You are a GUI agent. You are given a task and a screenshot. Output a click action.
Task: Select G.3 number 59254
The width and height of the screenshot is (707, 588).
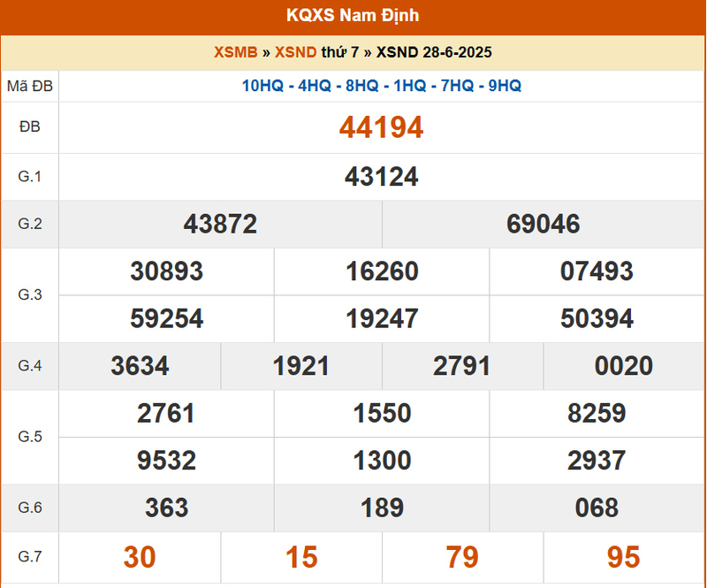167,318
